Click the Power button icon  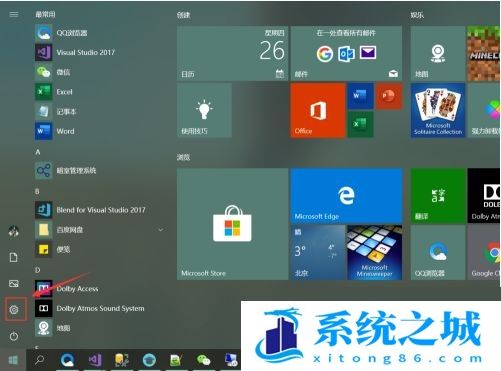pos(14,336)
